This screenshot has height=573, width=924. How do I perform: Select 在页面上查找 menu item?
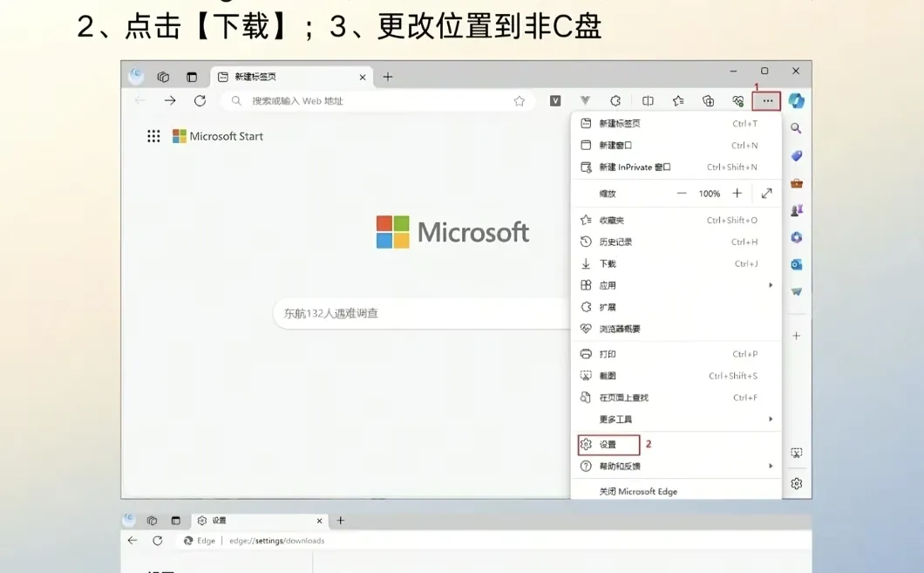pos(676,398)
